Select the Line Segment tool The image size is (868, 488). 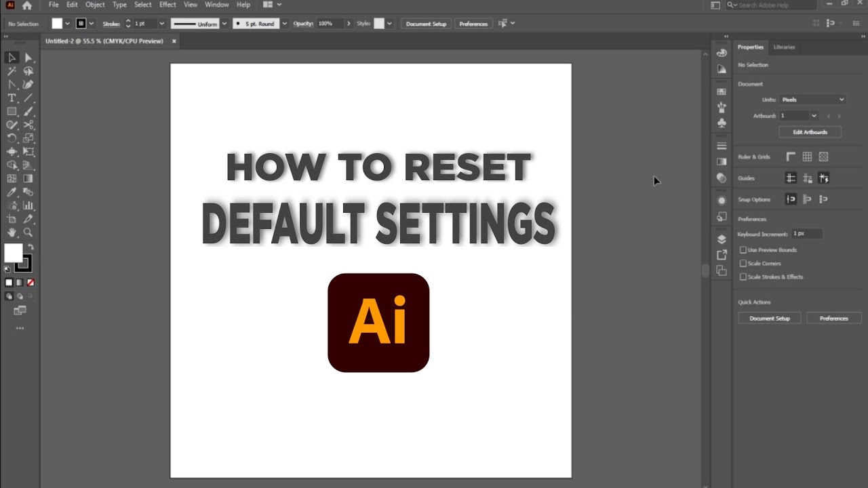[28, 98]
